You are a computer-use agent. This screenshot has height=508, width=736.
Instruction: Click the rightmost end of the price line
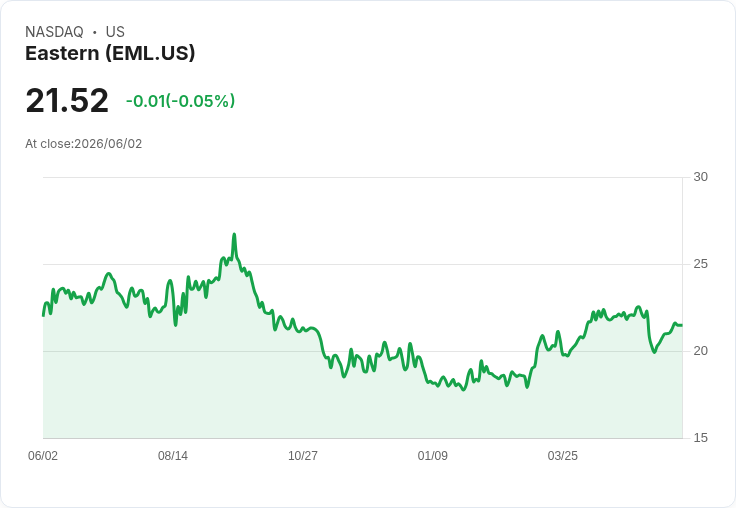[x=682, y=325]
